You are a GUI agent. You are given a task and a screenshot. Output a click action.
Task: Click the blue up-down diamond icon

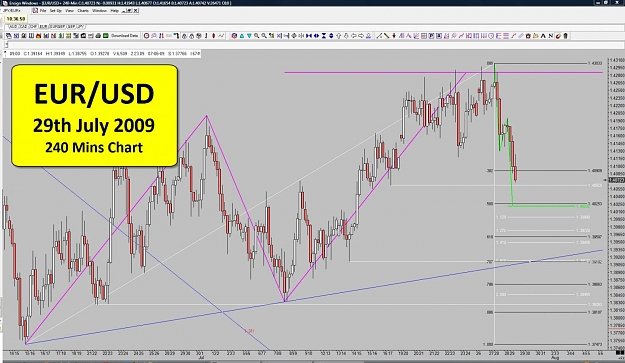(331, 36)
